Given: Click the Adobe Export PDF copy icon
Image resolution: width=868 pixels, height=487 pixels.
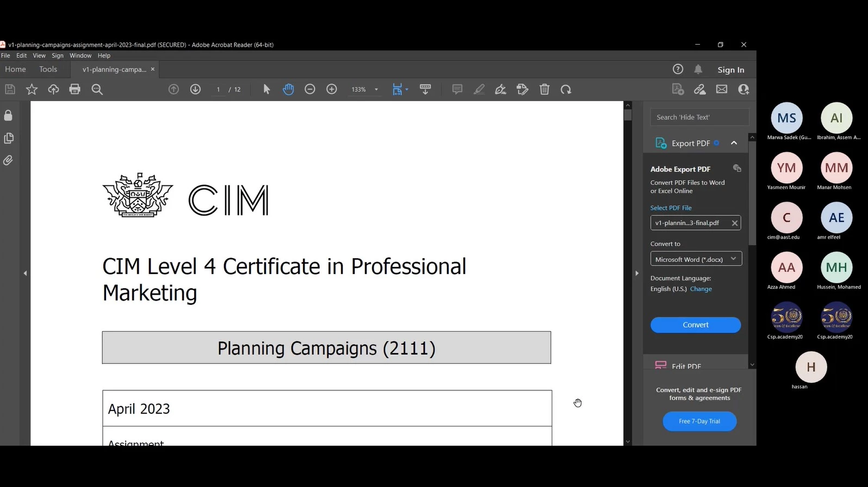Looking at the screenshot, I should [737, 168].
